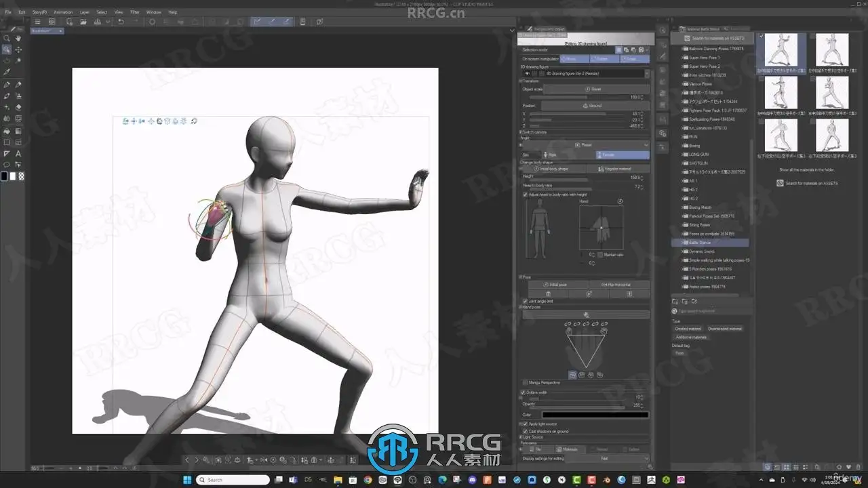Toggle Adjust head to body ratio checkbox

pos(525,195)
